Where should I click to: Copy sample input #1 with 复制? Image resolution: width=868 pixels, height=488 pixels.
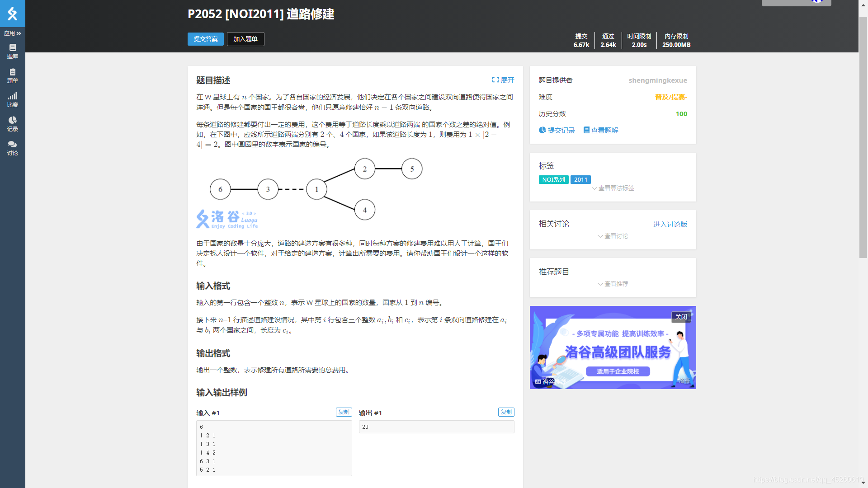click(344, 412)
